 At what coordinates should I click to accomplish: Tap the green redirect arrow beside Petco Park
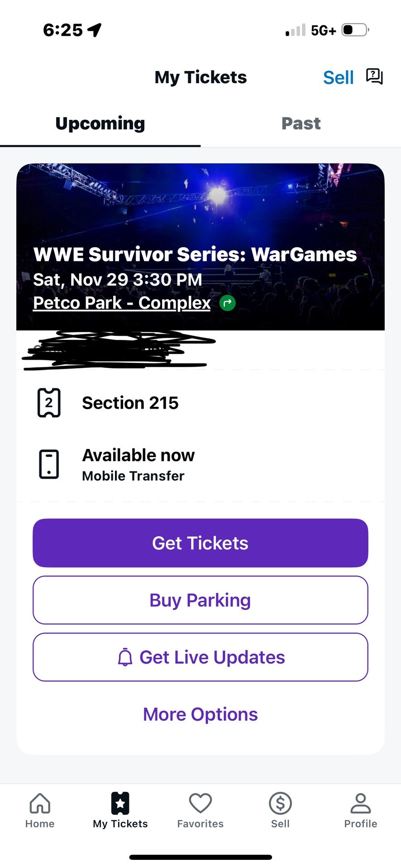click(x=227, y=303)
